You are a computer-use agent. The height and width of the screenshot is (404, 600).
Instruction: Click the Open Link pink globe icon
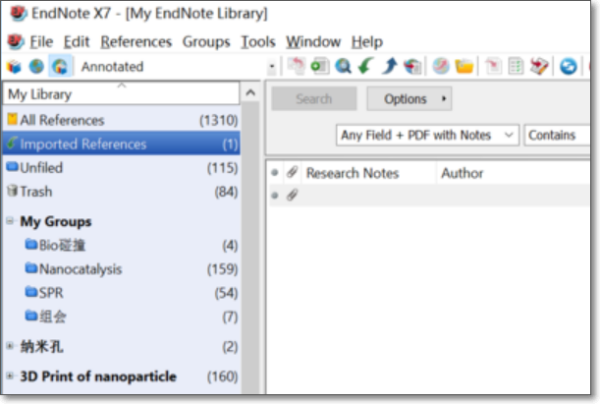click(x=441, y=66)
